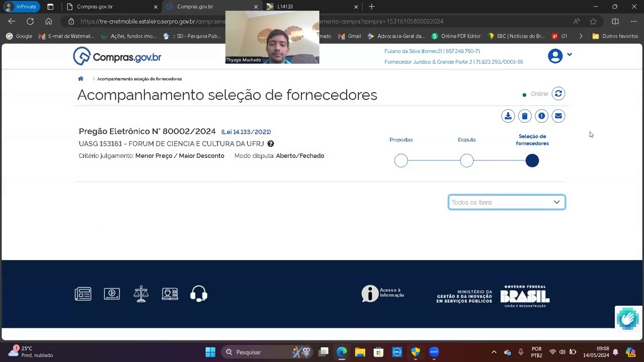Viewport: 644px width, 362px height.
Task: Open the messages envelope icon button
Action: coord(558,116)
